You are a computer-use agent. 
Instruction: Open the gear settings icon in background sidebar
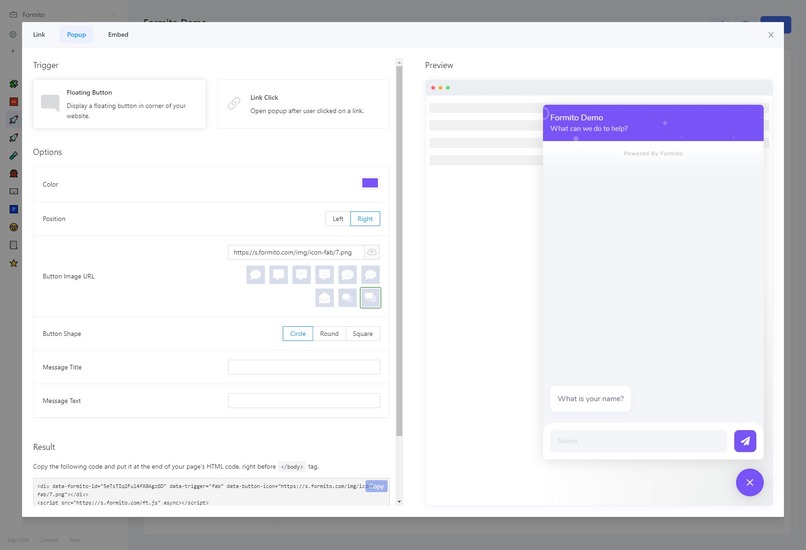point(13,34)
